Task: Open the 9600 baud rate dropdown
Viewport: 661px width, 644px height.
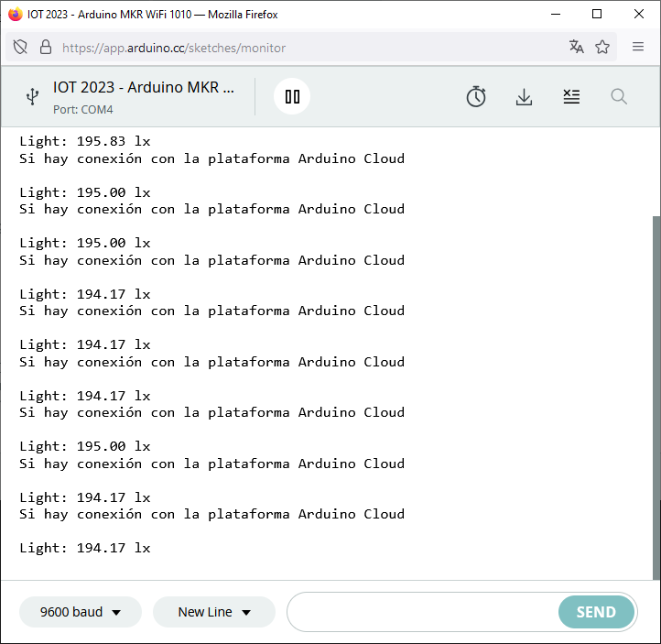Action: pos(80,612)
